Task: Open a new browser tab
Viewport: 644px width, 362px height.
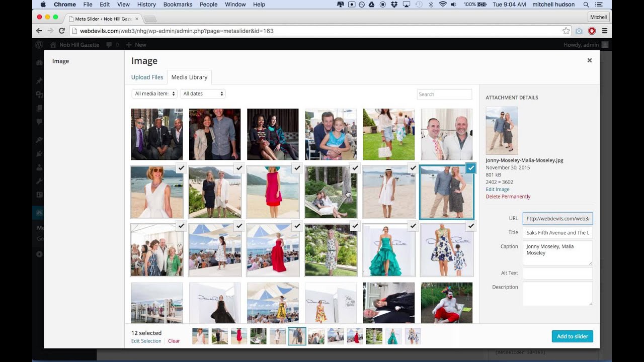Action: click(x=150, y=19)
